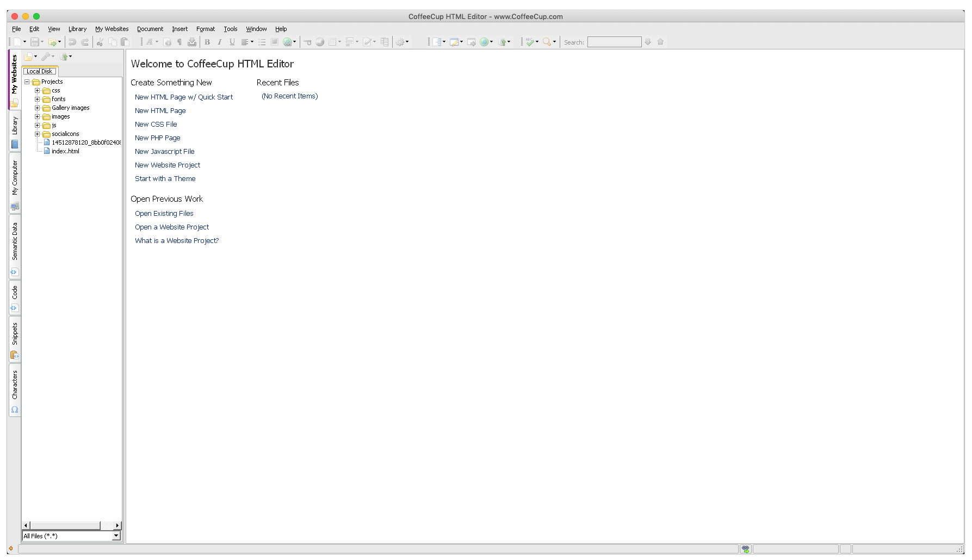
Task: Switch to the Snippets side tab
Action: 15,339
